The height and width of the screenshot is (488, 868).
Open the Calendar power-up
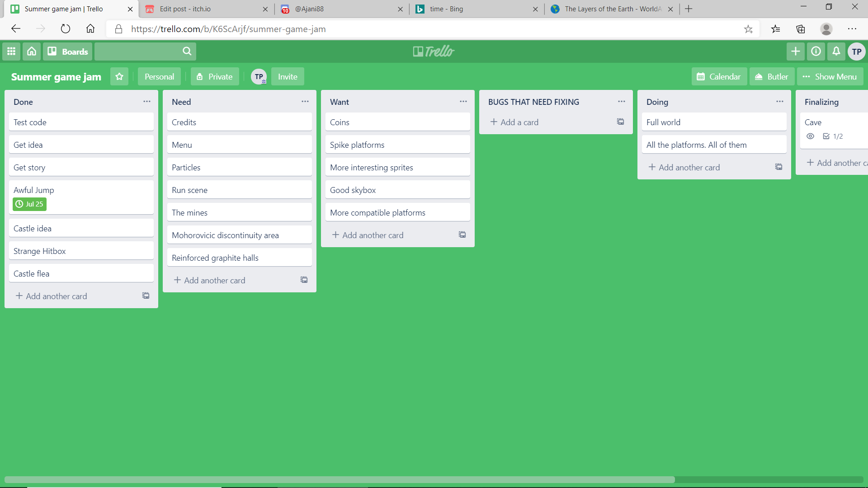coord(719,77)
